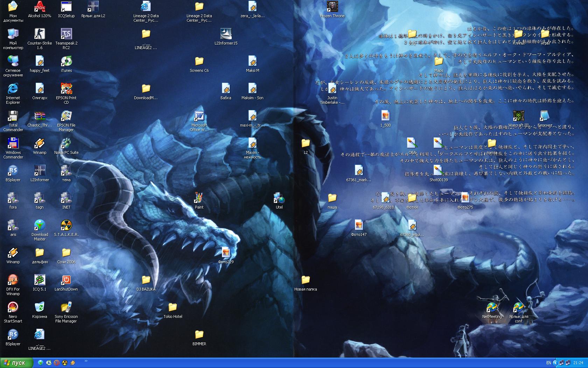Open Microsoft Office Word shortcut
588x368 pixels.
[199, 121]
